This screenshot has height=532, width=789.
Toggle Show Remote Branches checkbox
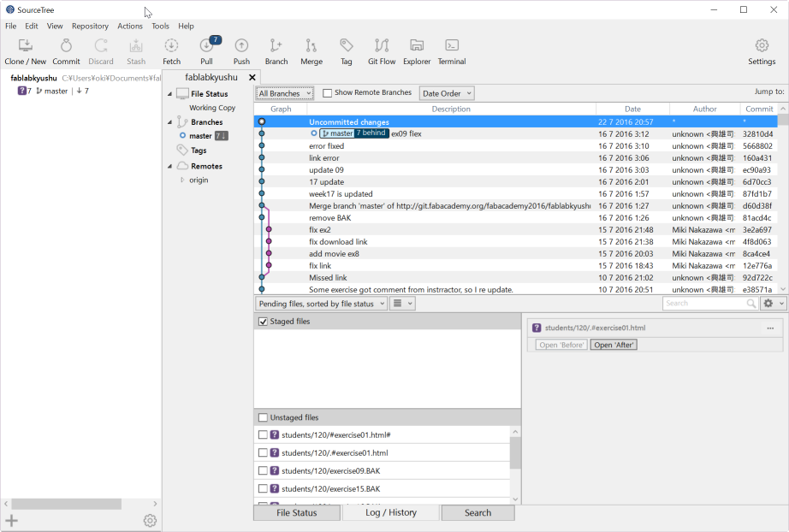pyautogui.click(x=328, y=93)
